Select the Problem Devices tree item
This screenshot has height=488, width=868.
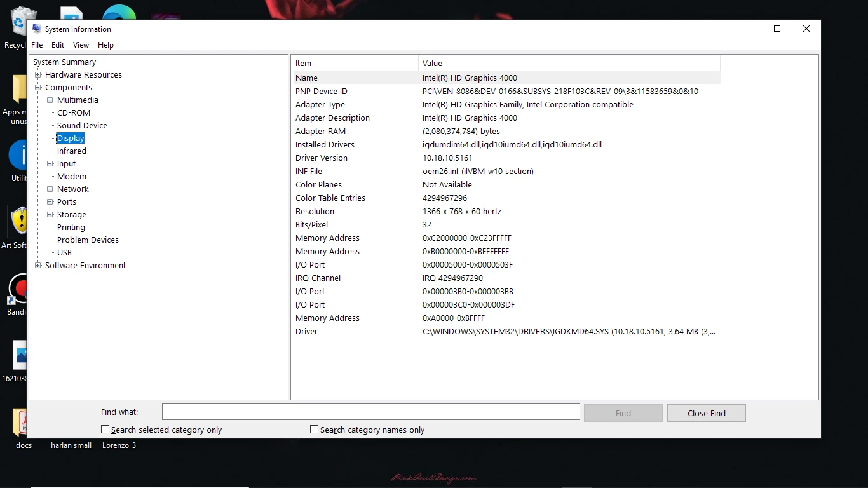pos(88,240)
